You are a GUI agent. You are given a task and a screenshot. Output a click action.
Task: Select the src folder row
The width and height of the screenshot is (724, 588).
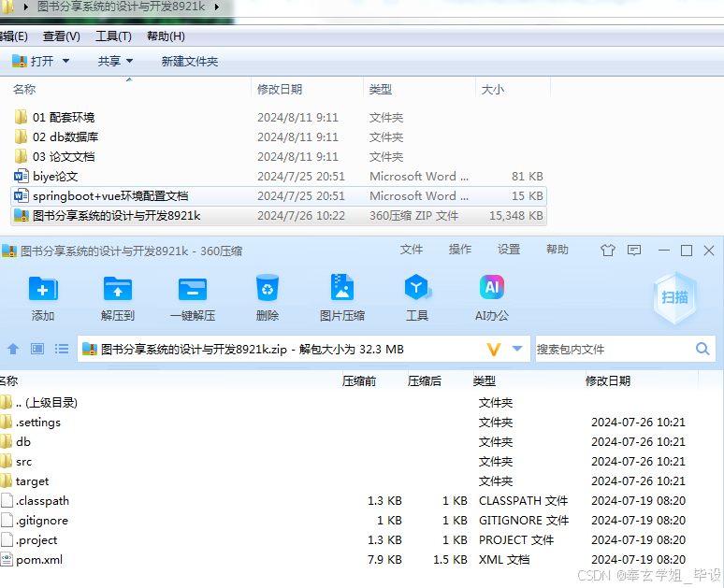coord(351,461)
